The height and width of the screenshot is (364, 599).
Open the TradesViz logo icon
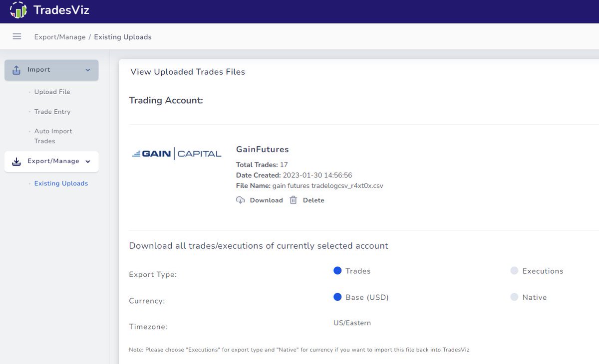click(18, 10)
